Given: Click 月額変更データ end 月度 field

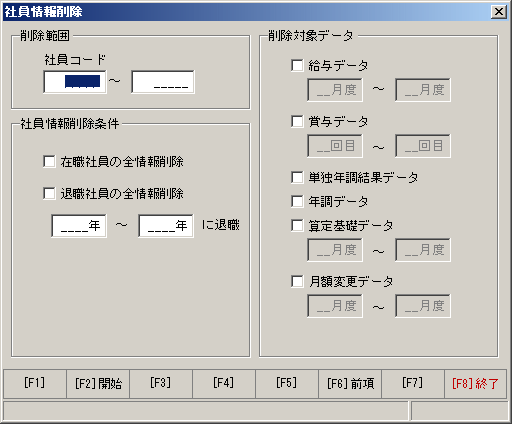Looking at the screenshot, I should [x=423, y=306].
